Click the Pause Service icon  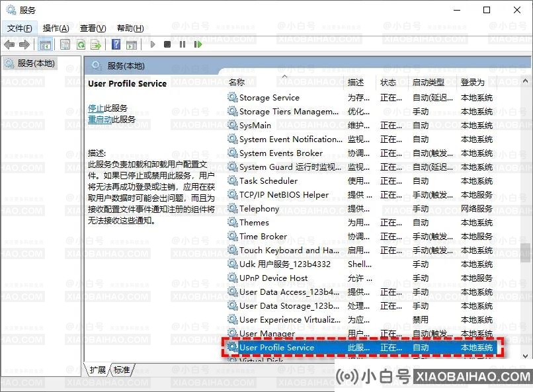click(183, 44)
